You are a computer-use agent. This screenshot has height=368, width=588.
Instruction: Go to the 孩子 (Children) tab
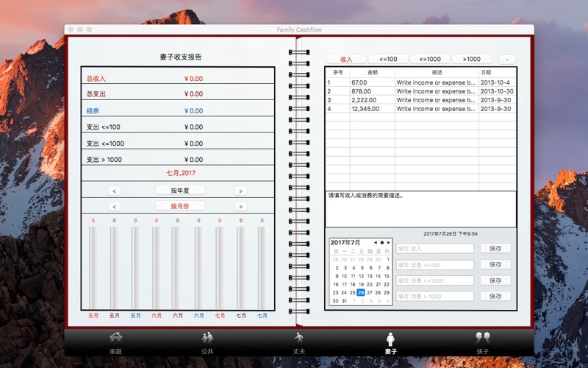pyautogui.click(x=483, y=342)
